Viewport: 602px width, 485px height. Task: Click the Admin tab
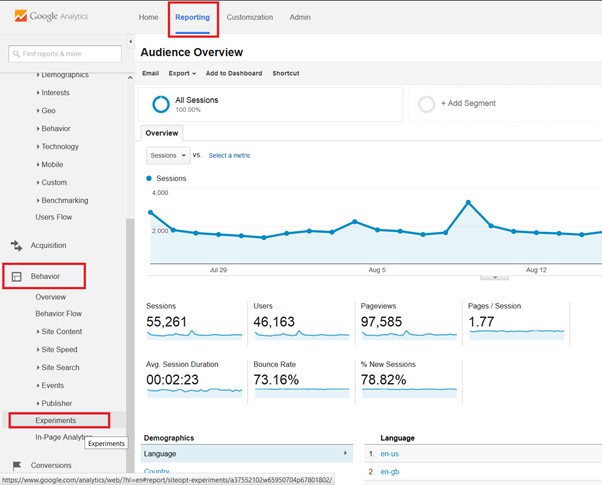coord(300,18)
